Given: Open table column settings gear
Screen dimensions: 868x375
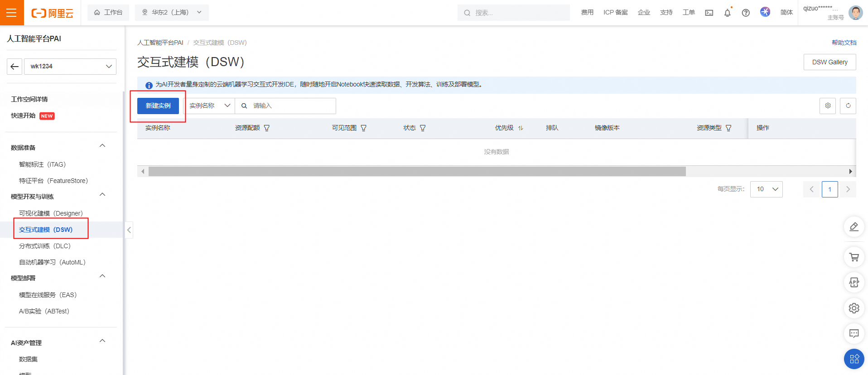Looking at the screenshot, I should 828,106.
